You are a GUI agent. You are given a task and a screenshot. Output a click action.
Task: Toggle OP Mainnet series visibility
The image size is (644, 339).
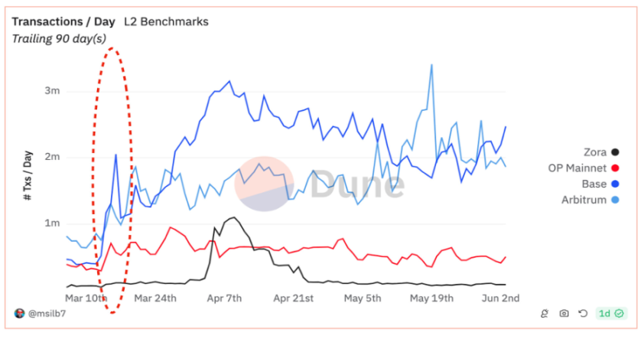coord(577,168)
